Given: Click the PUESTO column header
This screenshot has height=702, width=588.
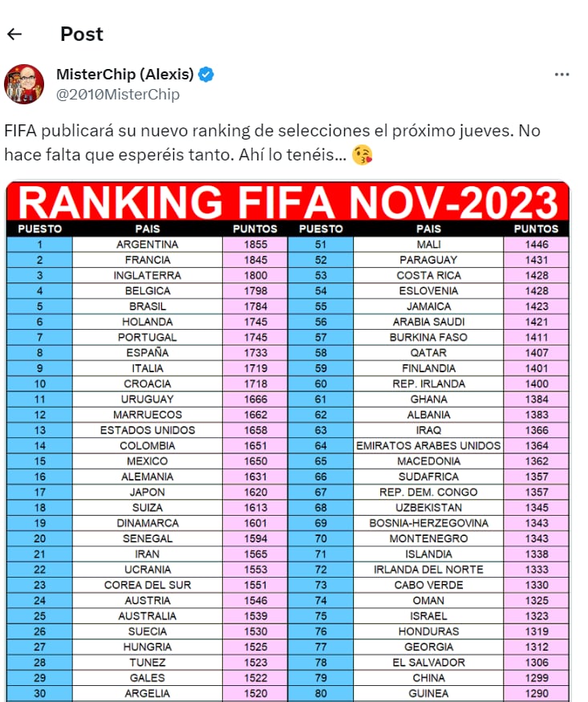Looking at the screenshot, I should click(x=38, y=229).
